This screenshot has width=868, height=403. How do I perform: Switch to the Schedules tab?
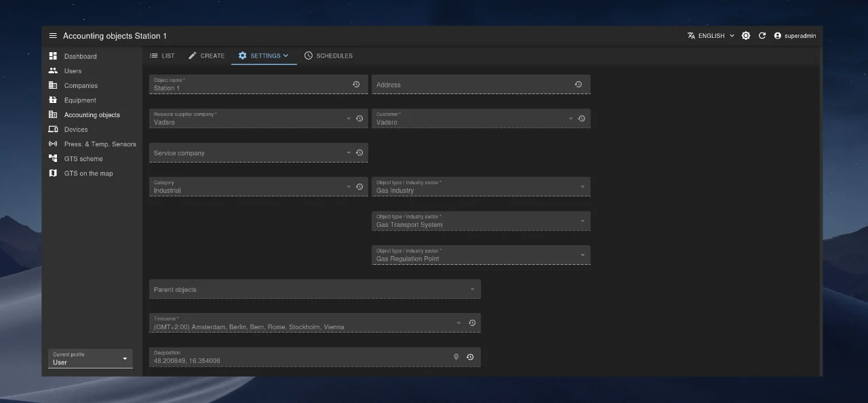[x=328, y=56]
